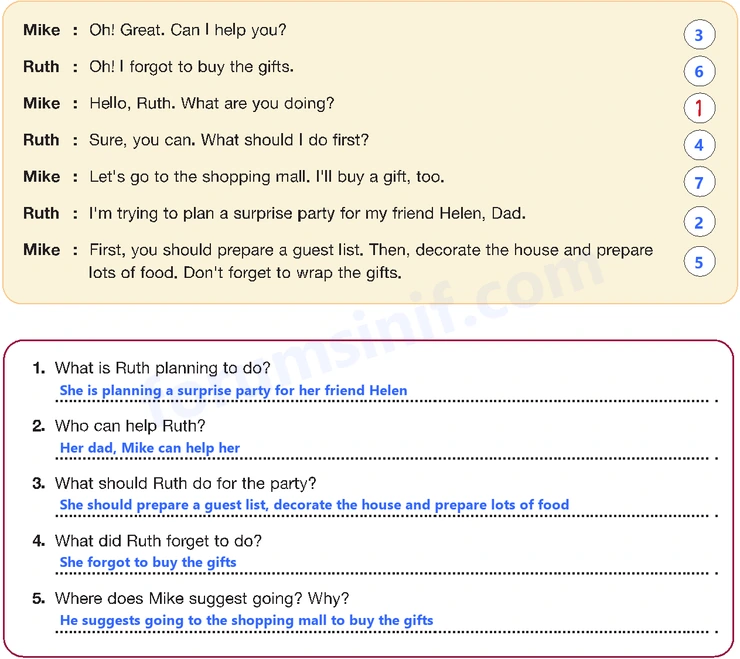Click the order circle numbered 2
Viewport: 740px width, 659px height.
click(x=699, y=222)
